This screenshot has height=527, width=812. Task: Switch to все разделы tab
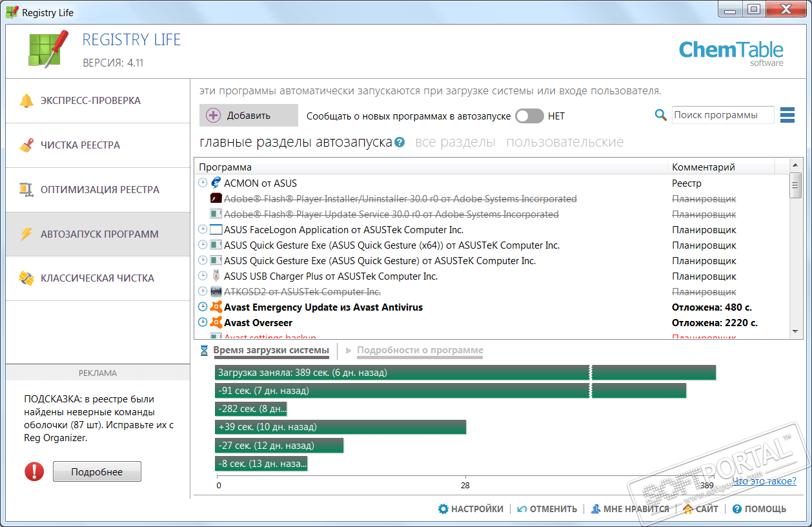(455, 142)
